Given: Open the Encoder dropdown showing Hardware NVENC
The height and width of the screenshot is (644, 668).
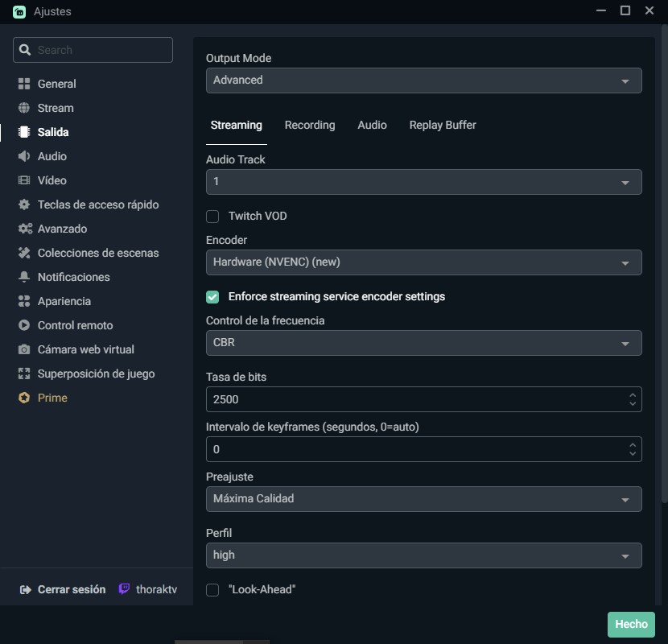Looking at the screenshot, I should tap(423, 262).
